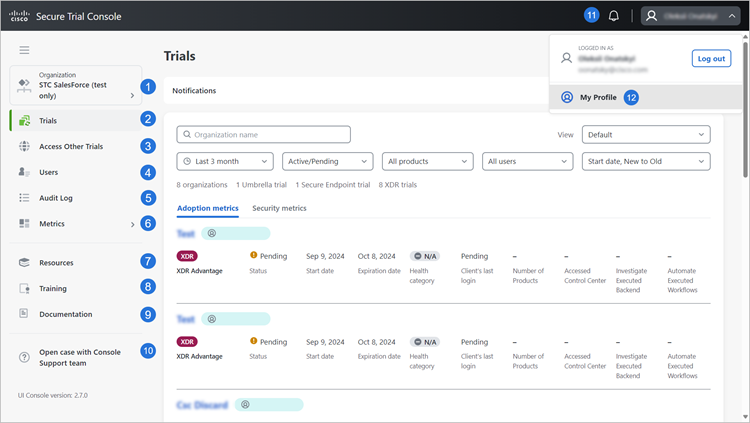Viewport: 750px width, 423px height.
Task: Click Open case with Console Support team
Action: pyautogui.click(x=76, y=357)
